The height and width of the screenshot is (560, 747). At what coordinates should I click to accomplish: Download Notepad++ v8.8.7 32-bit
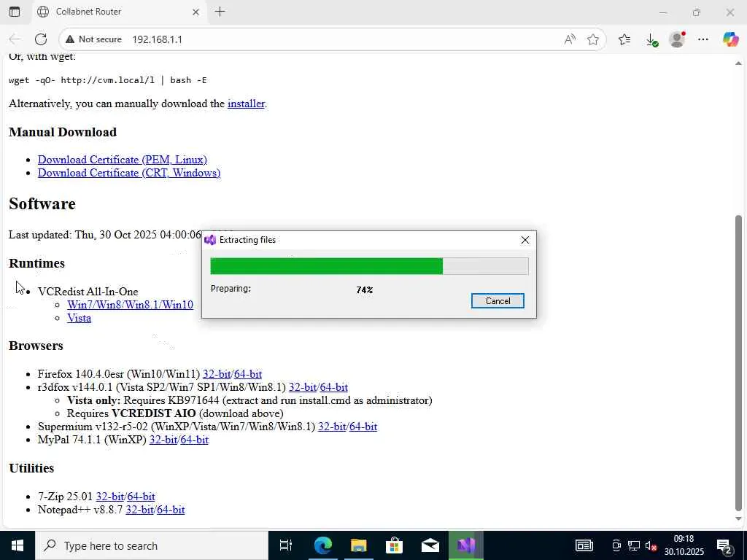click(x=139, y=510)
